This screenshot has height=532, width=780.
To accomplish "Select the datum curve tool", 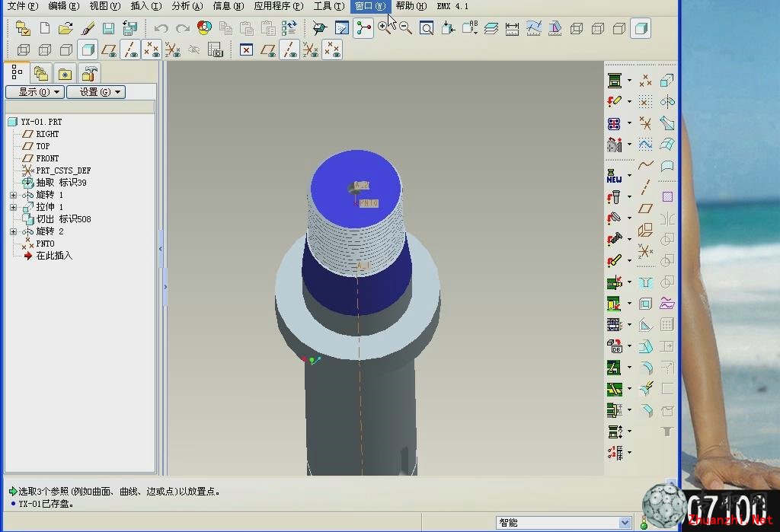I will 645,164.
